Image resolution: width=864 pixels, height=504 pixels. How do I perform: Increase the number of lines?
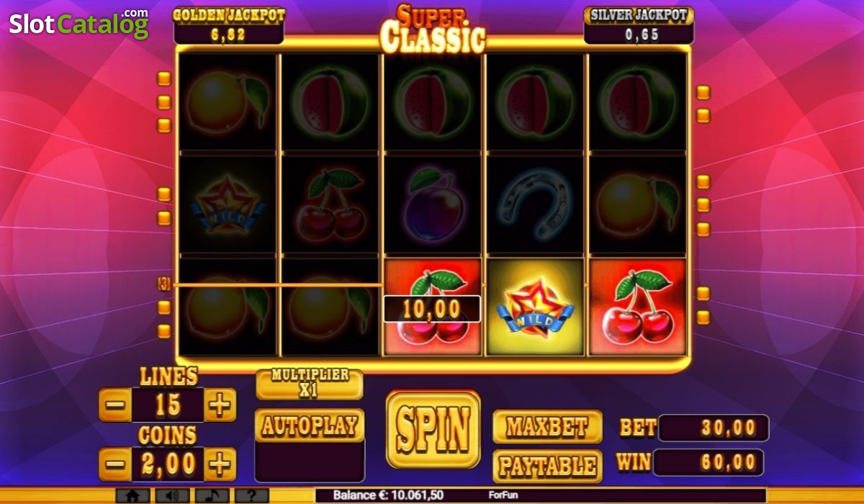click(220, 406)
